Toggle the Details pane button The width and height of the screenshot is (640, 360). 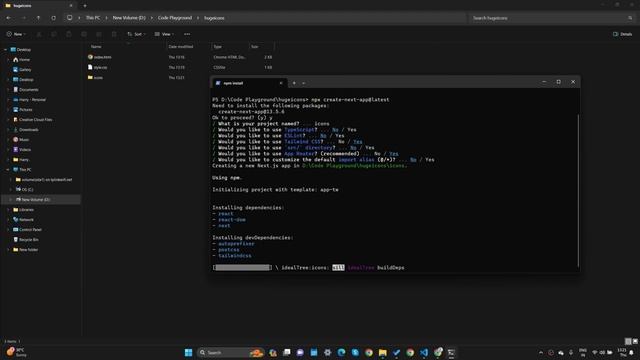pos(622,34)
